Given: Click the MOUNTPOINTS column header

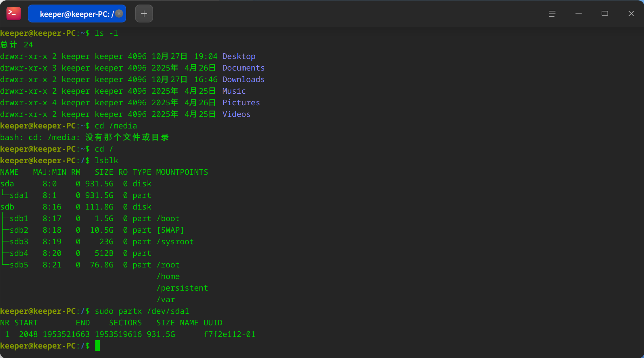Looking at the screenshot, I should [182, 172].
